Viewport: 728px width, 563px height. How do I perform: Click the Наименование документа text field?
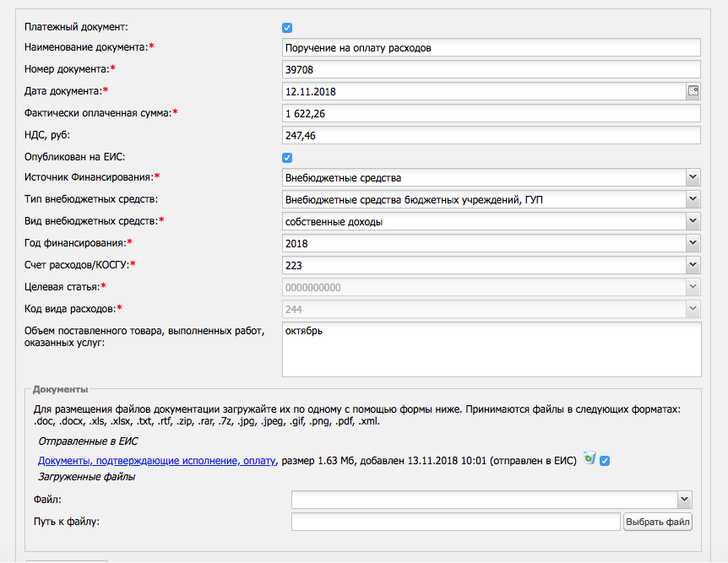[x=492, y=48]
